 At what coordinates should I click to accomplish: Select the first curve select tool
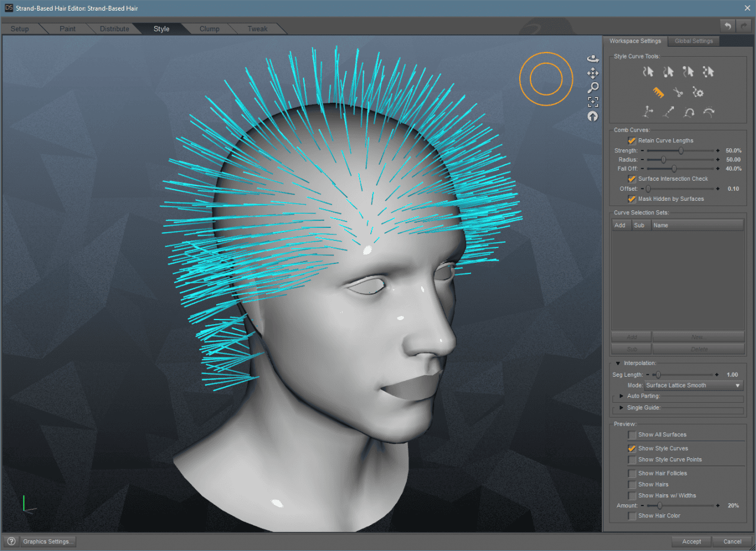pyautogui.click(x=648, y=71)
